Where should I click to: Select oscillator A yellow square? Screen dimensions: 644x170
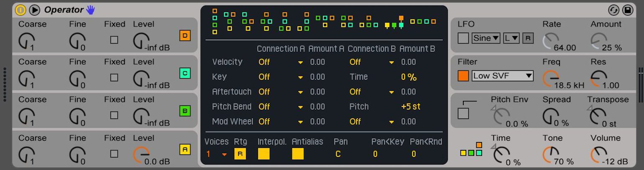point(185,149)
